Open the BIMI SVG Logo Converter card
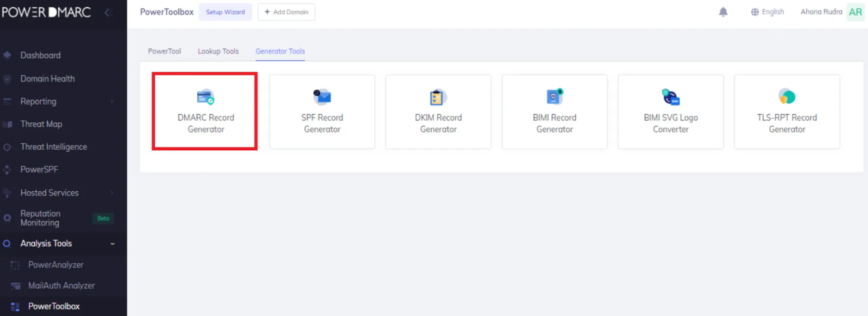868x316 pixels. click(671, 111)
